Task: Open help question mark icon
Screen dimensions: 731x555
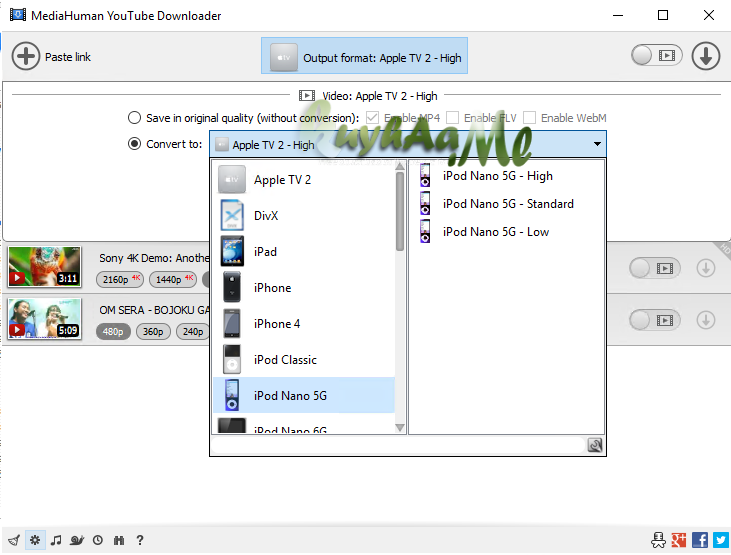Action: (139, 540)
